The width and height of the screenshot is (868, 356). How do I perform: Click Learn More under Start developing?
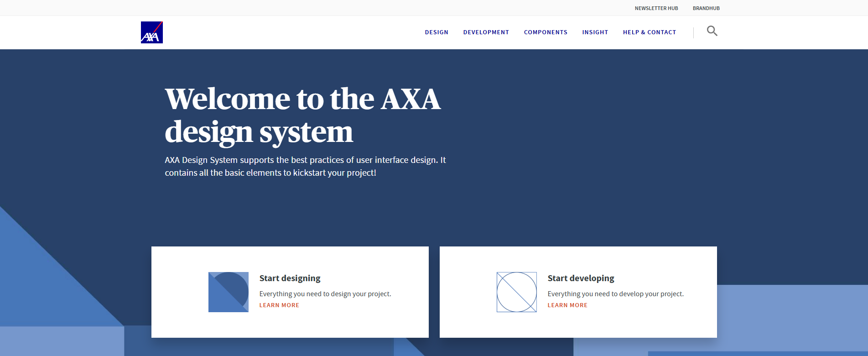click(x=567, y=305)
